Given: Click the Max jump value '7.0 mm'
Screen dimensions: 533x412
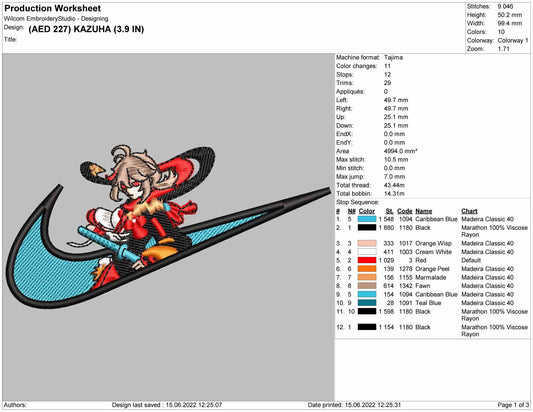Looking at the screenshot, I should coord(394,176).
